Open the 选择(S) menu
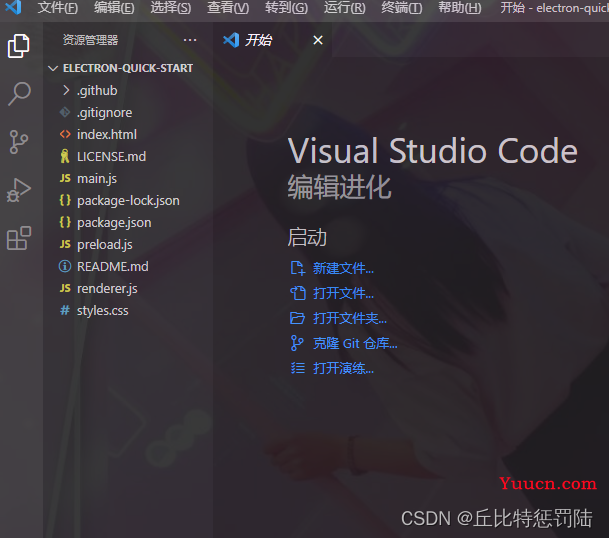Screen dimensions: 609x538 [171, 7]
